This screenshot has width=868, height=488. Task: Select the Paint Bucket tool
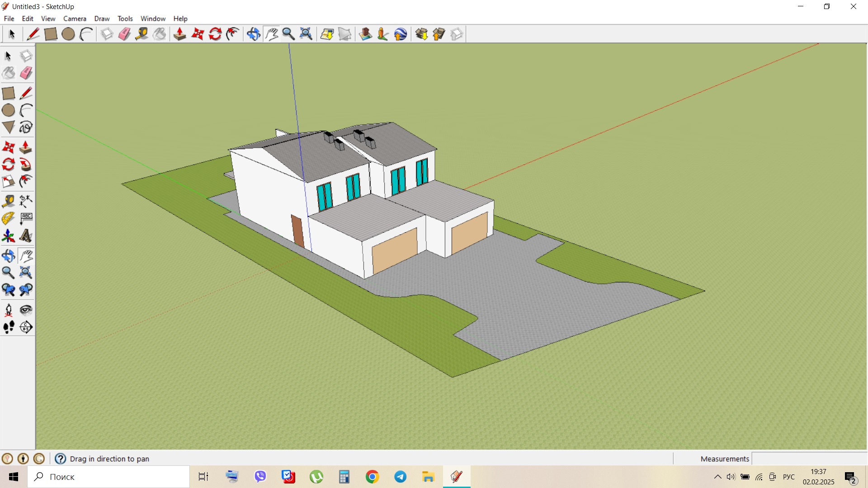click(9, 73)
